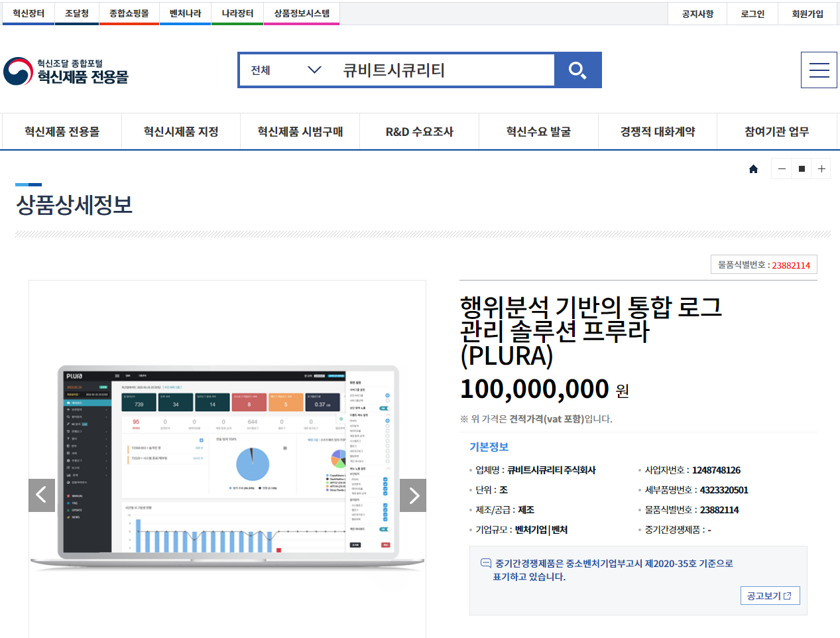Open the 종합쇼핑몰 top tab
840x638 pixels.
click(x=129, y=13)
